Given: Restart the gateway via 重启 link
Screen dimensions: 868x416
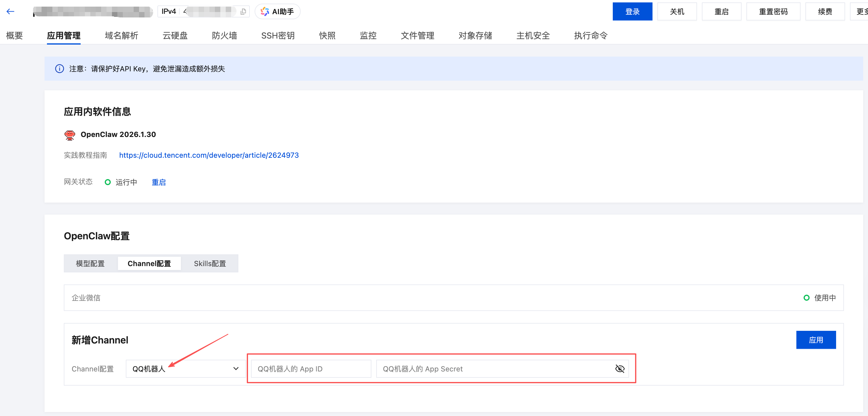Looking at the screenshot, I should click(x=158, y=182).
